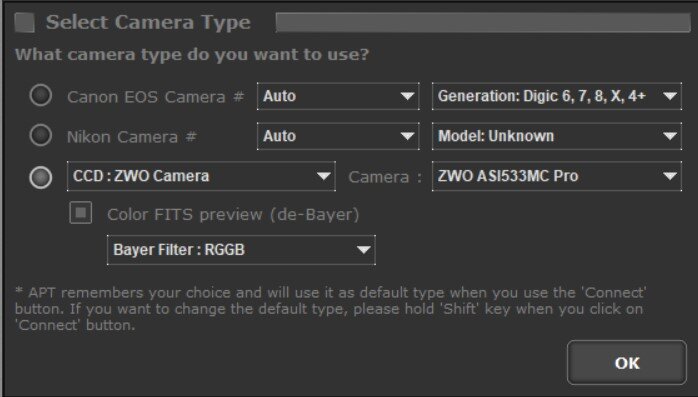Click the 'Canon EOS Camera #' label

point(155,97)
